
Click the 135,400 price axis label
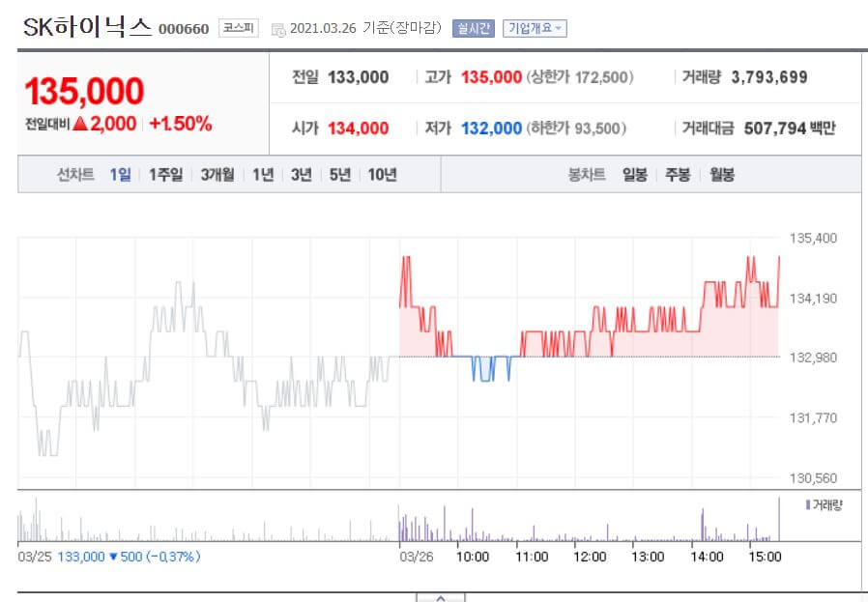tap(813, 239)
